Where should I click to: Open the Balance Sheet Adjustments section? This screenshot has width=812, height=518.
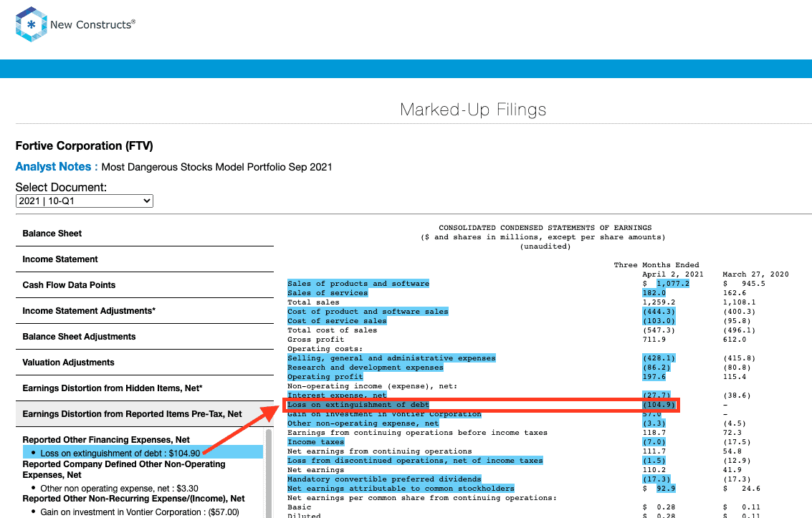[145, 337]
